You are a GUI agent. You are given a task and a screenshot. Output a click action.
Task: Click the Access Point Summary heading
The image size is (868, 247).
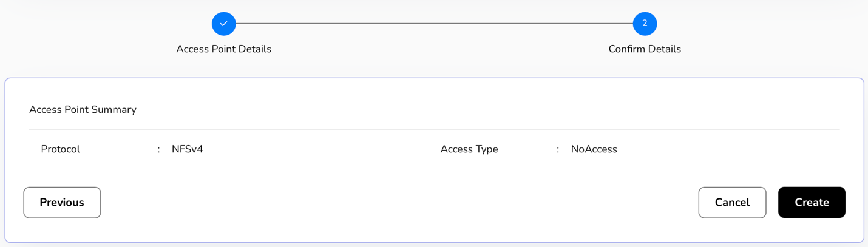(83, 110)
